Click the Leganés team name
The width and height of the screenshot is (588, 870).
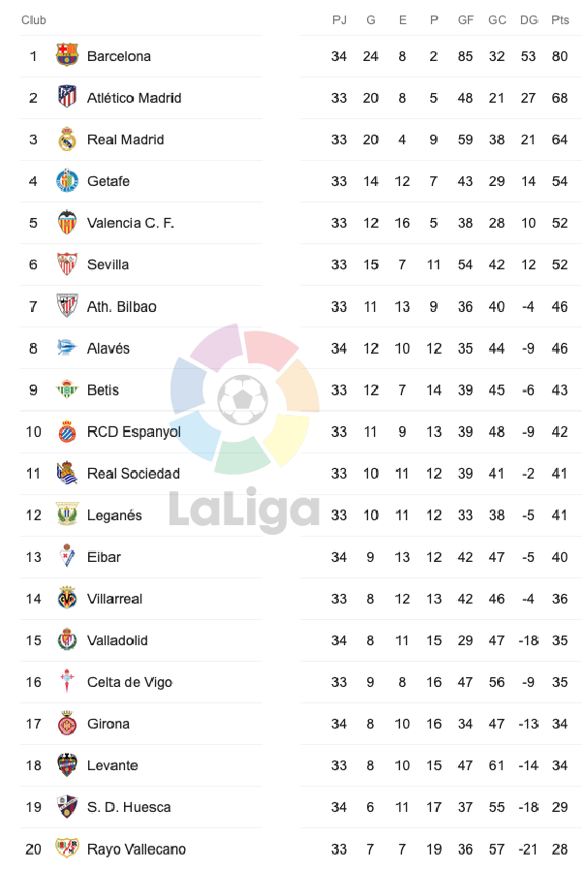(114, 514)
